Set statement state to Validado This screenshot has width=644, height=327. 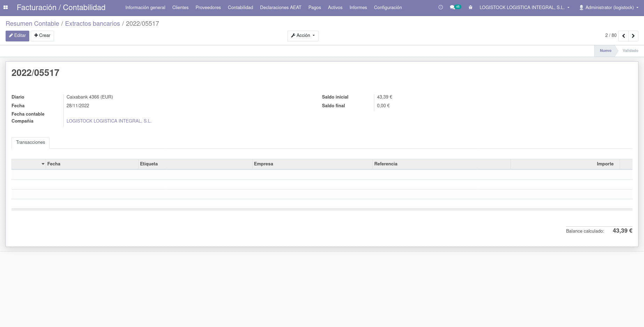[x=630, y=50]
